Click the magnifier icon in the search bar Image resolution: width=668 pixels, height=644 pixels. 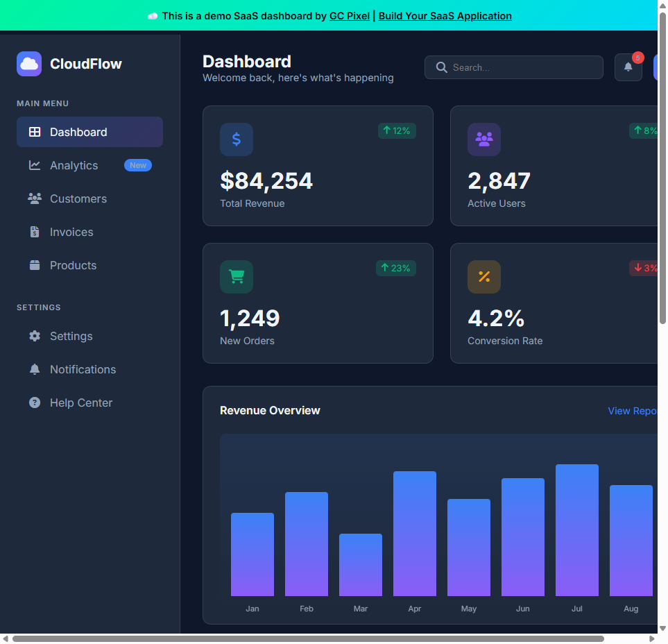coord(441,67)
